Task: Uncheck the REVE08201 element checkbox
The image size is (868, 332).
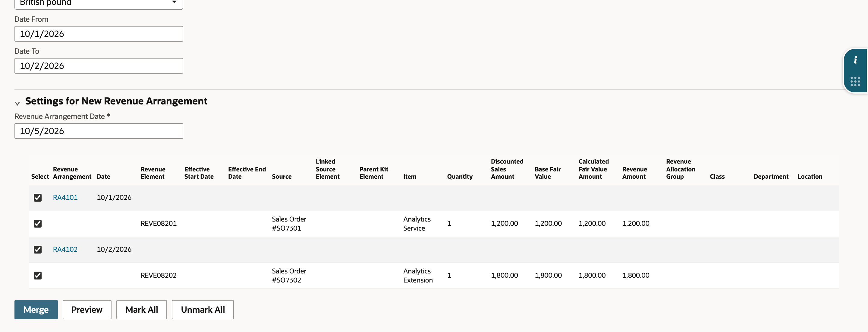Action: [38, 224]
